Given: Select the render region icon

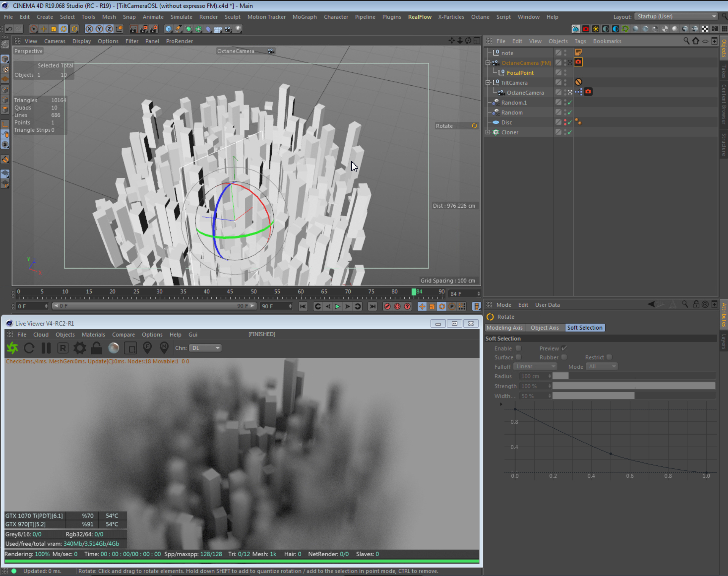Looking at the screenshot, I should [130, 348].
